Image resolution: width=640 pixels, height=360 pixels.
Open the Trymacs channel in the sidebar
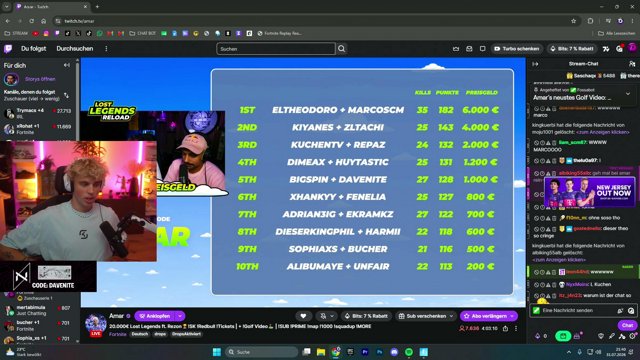click(x=38, y=113)
